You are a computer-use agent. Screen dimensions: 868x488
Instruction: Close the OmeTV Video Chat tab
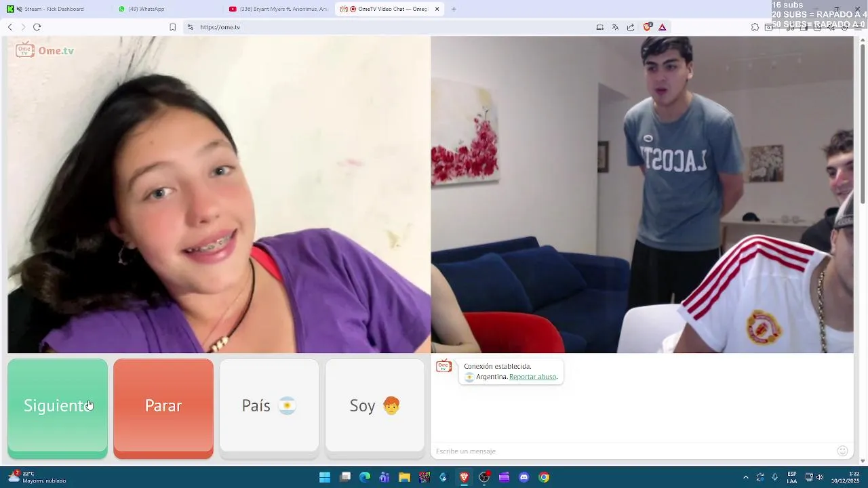click(437, 9)
